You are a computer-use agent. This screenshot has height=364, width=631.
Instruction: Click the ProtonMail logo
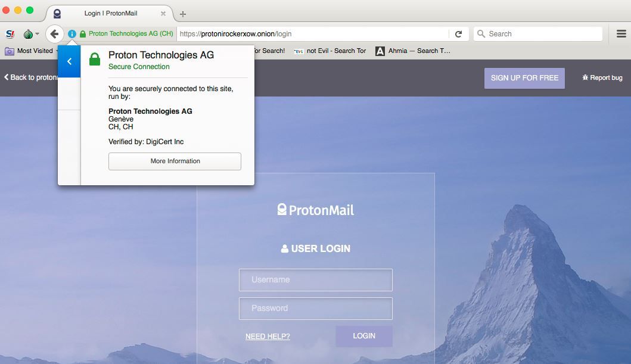click(x=316, y=210)
